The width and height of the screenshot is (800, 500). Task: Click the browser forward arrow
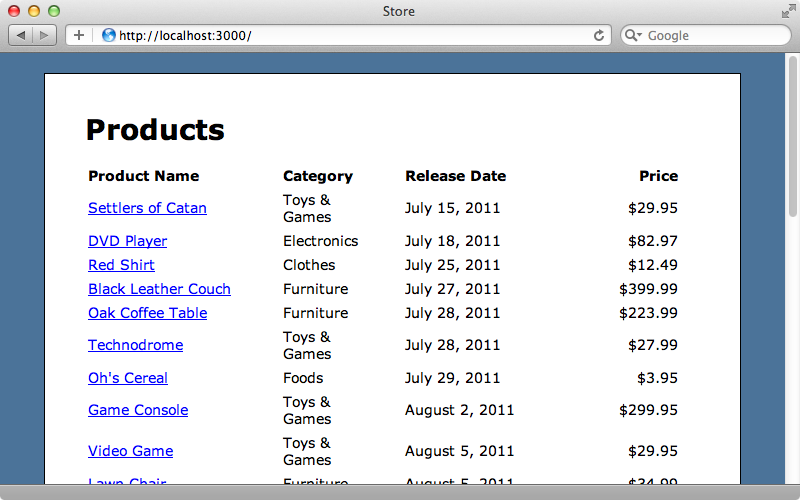[x=44, y=35]
